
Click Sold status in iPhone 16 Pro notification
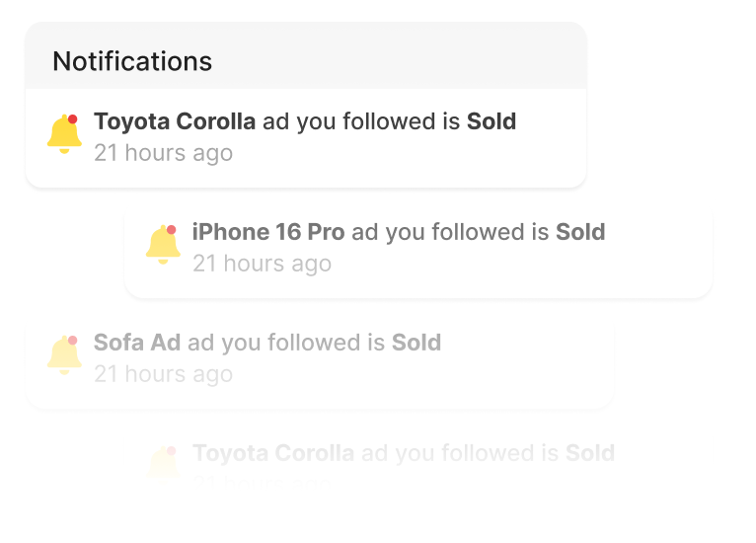tap(580, 232)
